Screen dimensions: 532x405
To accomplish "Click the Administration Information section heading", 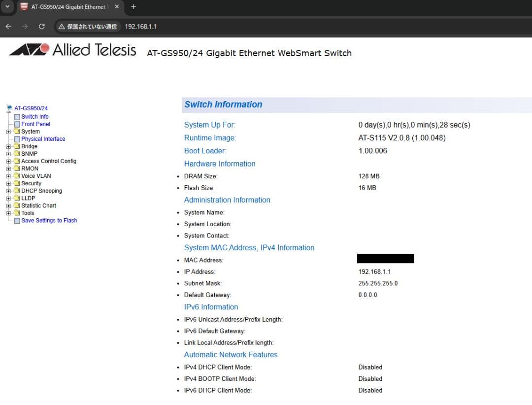I will (x=227, y=200).
